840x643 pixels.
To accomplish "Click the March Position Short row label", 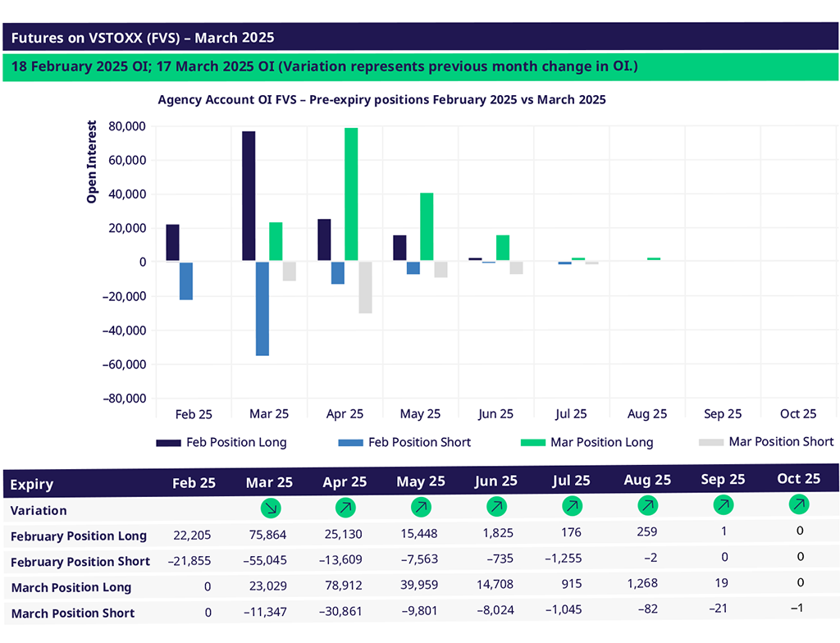I will coord(72,613).
